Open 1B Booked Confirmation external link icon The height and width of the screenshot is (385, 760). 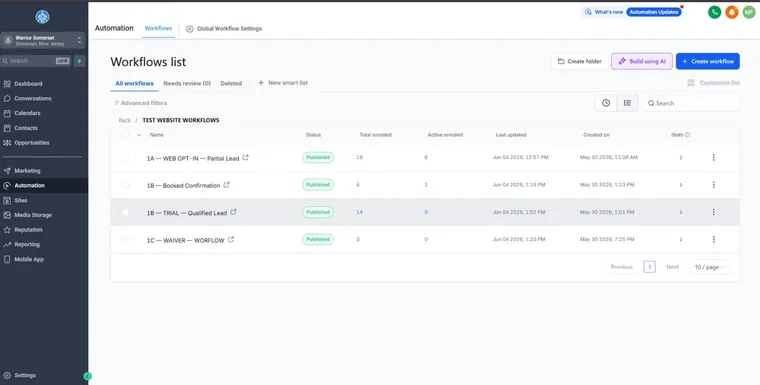226,185
